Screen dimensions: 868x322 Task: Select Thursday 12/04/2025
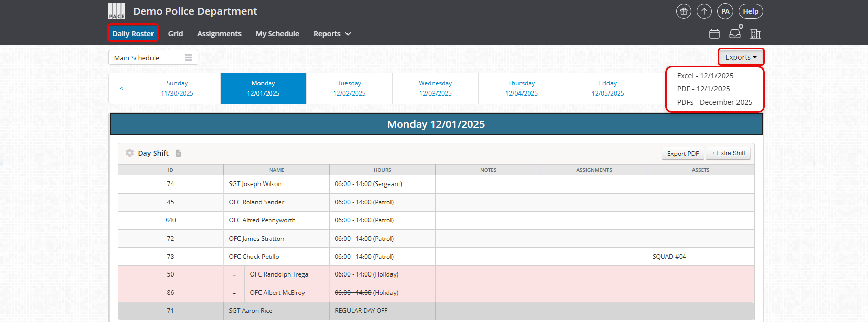[x=522, y=88]
